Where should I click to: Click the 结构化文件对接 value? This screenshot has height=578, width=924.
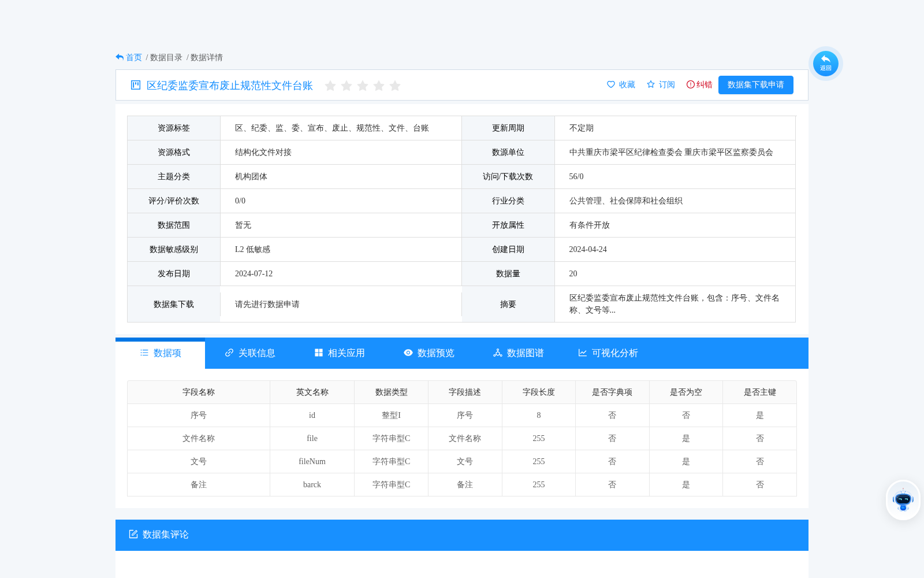[x=263, y=153]
